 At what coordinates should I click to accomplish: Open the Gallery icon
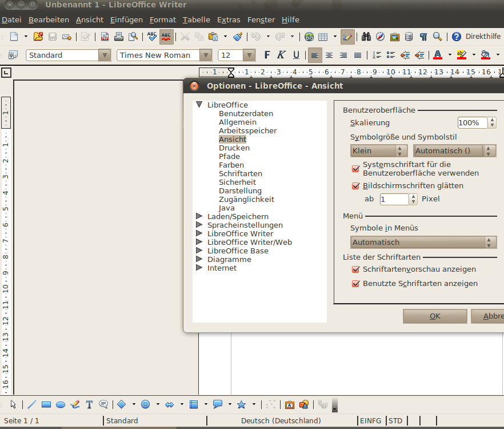pos(395,37)
